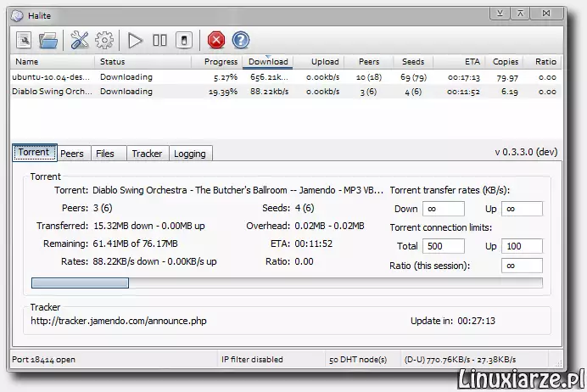Open the Tracker tab
The width and height of the screenshot is (587, 392).
point(147,154)
